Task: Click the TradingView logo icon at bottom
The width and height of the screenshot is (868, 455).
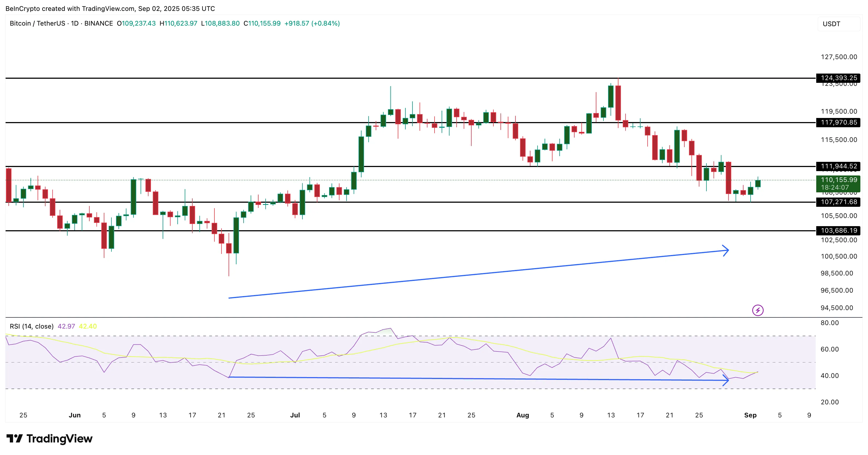Action: pyautogui.click(x=14, y=438)
